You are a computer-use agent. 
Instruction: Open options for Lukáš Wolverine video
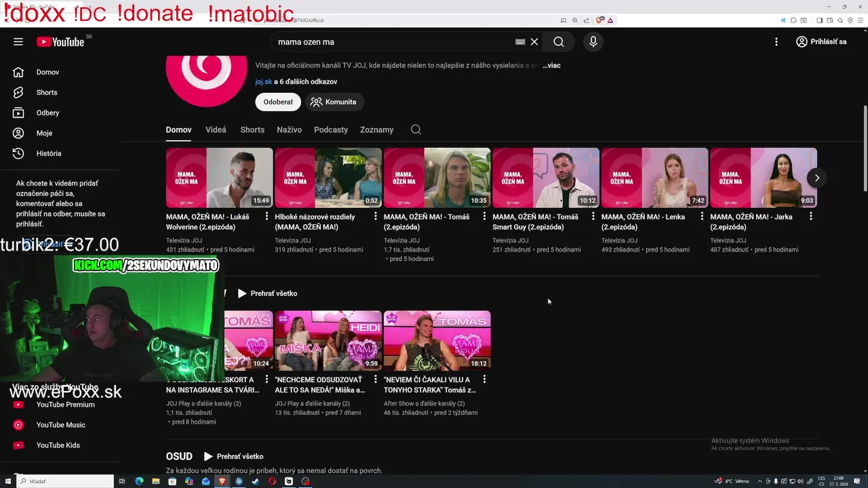tap(267, 216)
